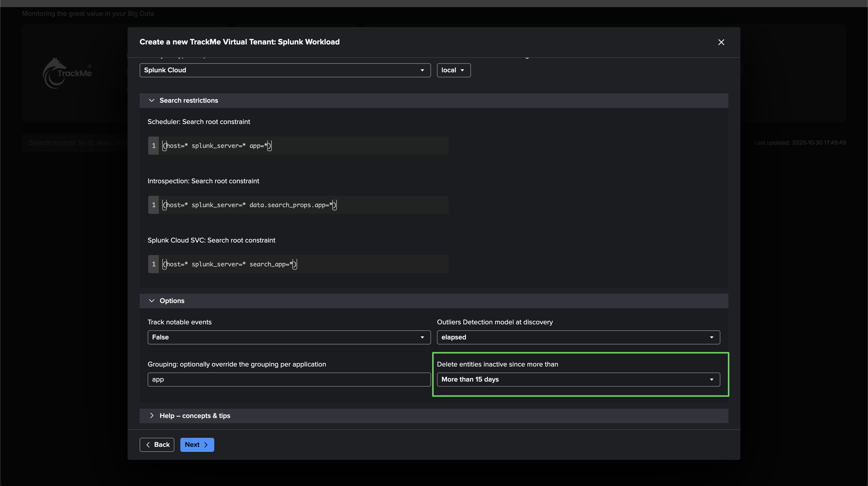Open the Splunk Cloud deployment type dropdown
This screenshot has height=486, width=868.
click(285, 70)
